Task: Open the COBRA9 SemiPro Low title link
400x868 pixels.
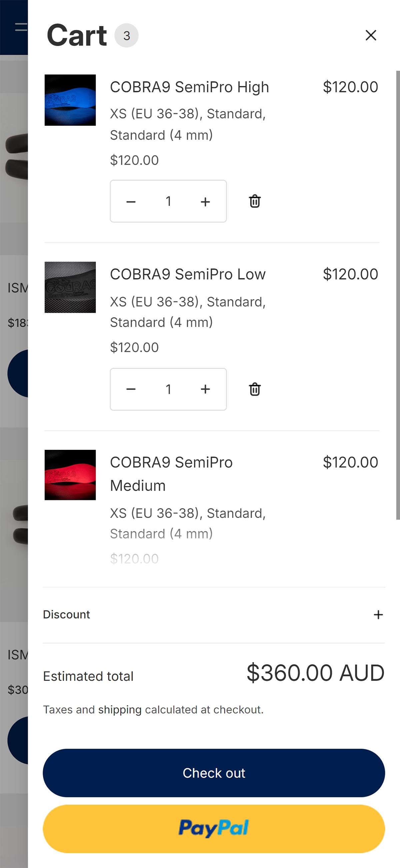Action: [x=188, y=274]
